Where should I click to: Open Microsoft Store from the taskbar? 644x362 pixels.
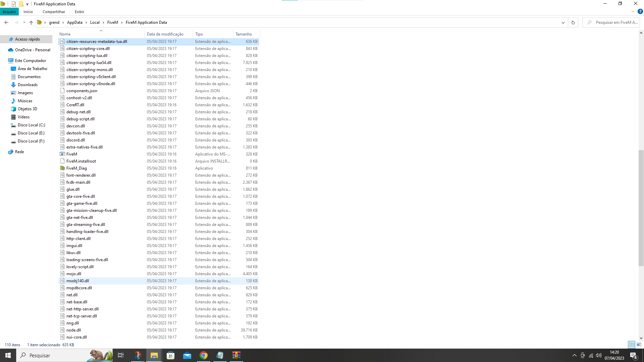coord(171,355)
